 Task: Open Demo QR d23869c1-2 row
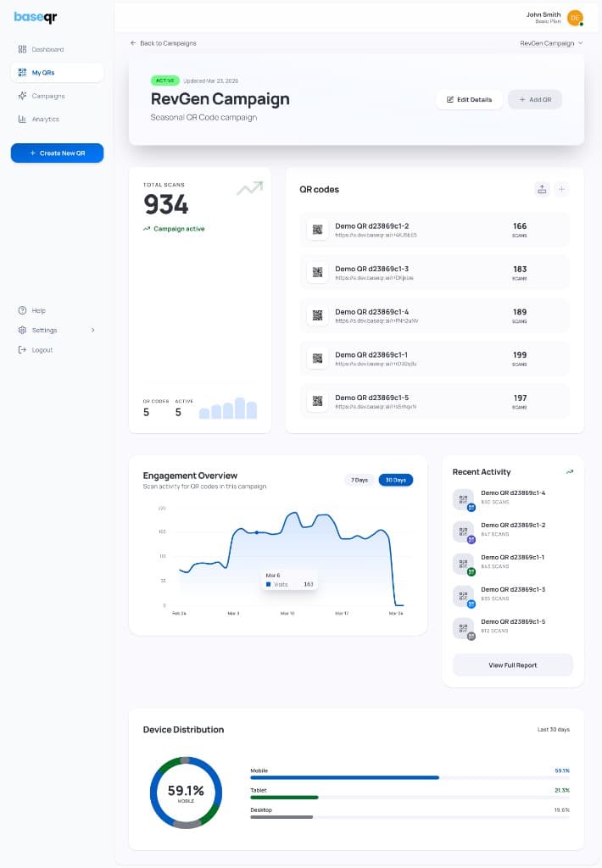(x=435, y=229)
